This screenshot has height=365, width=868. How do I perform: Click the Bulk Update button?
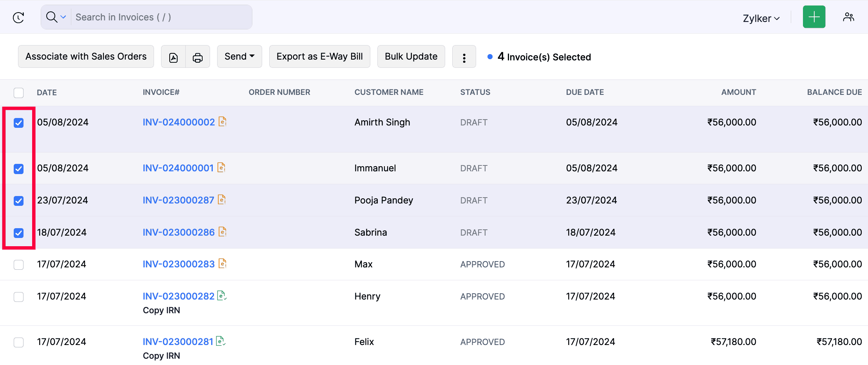(411, 56)
